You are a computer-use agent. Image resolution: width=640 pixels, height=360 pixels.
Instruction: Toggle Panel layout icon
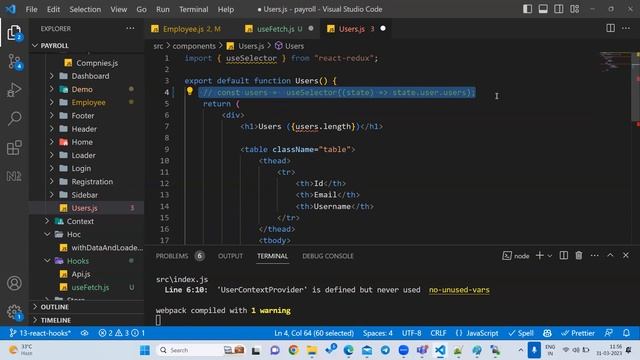coord(543,9)
